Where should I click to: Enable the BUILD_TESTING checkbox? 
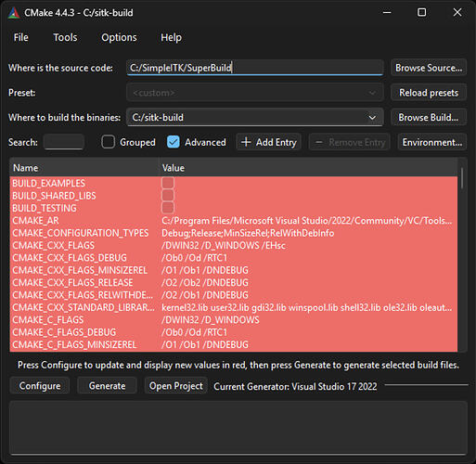(168, 208)
